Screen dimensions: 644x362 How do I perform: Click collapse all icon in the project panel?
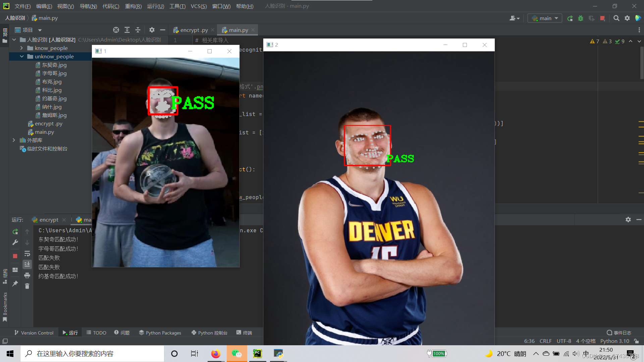(x=138, y=30)
